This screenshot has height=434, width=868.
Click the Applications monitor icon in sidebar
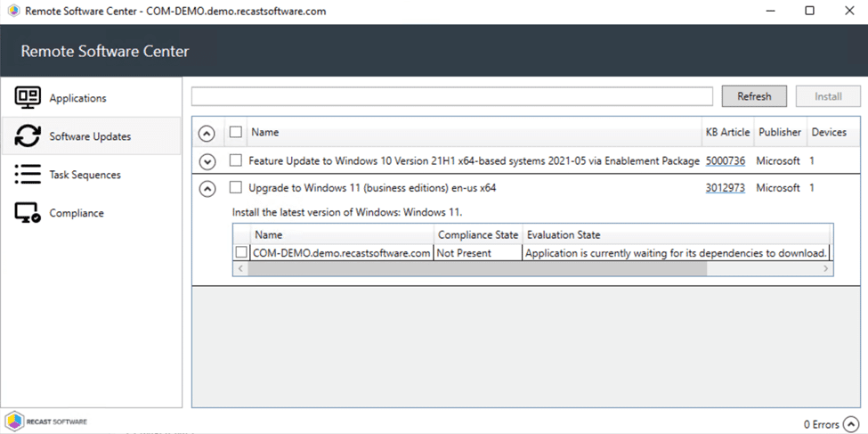[x=28, y=98]
